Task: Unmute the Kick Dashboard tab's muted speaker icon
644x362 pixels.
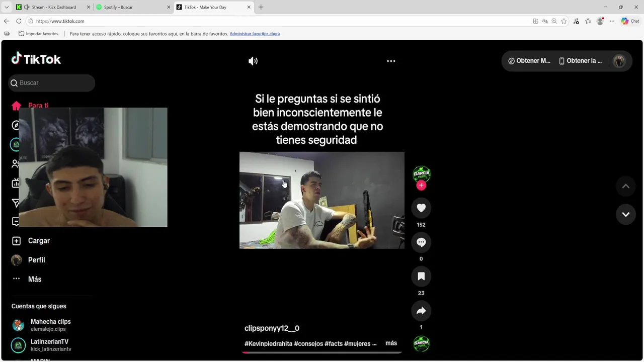Action: [x=26, y=7]
